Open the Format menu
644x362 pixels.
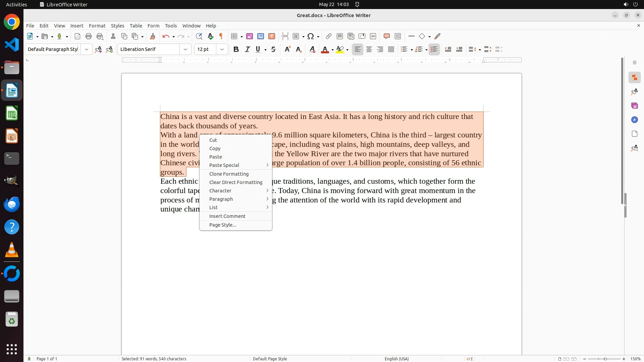(x=97, y=25)
